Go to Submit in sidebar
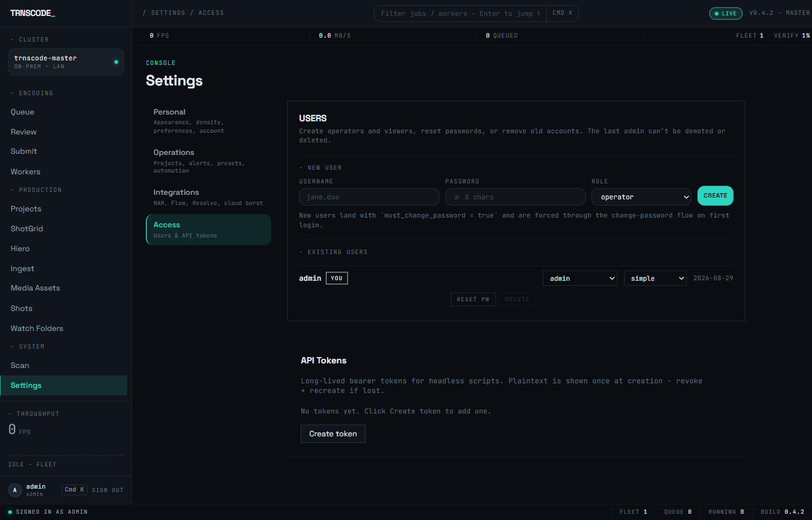Image resolution: width=812 pixels, height=520 pixels. pyautogui.click(x=24, y=152)
